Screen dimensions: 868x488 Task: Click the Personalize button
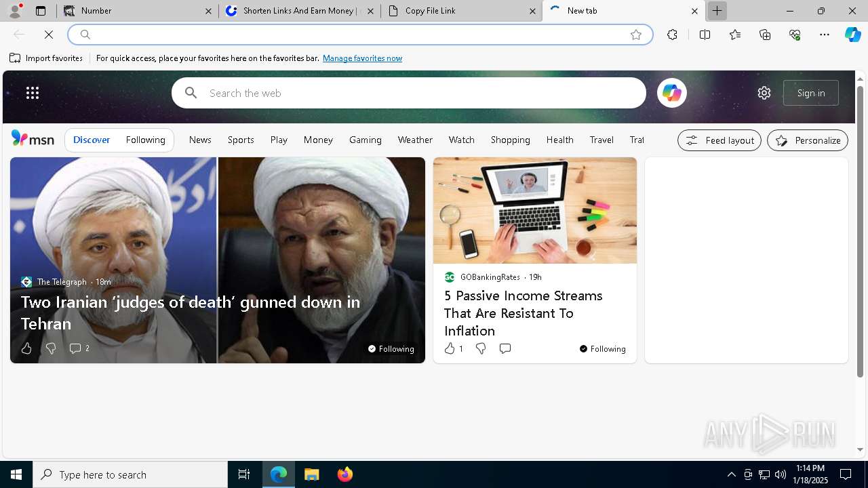808,140
